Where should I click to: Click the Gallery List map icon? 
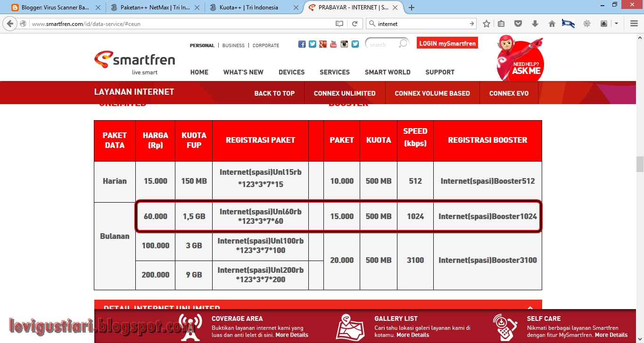(x=350, y=327)
